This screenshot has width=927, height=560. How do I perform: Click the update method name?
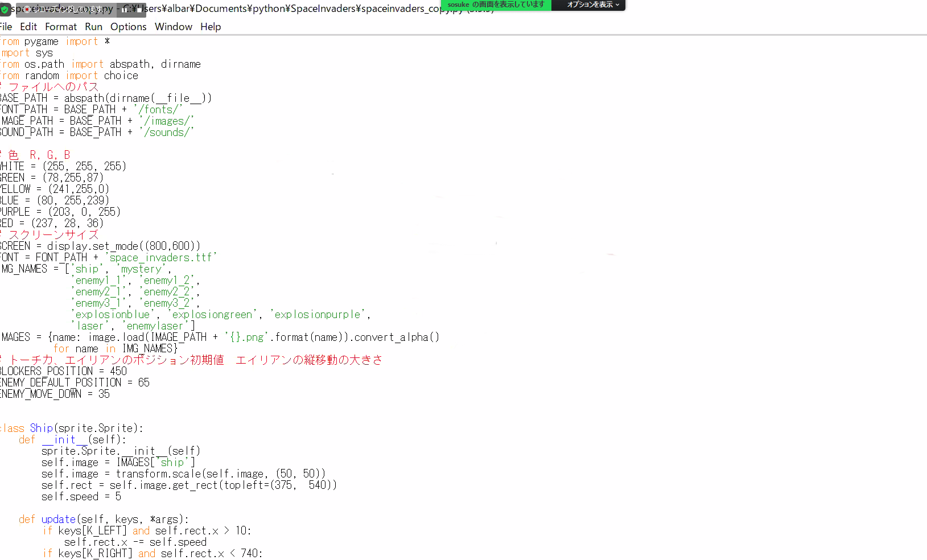(58, 520)
